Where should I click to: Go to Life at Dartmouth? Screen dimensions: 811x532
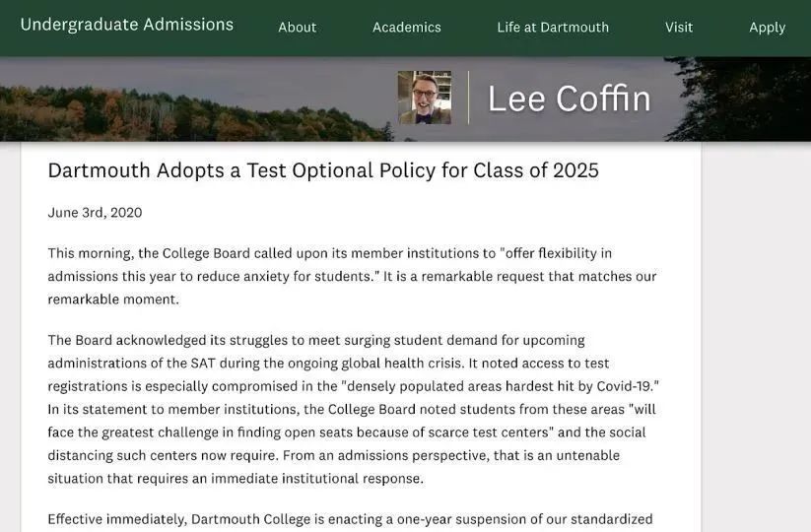coord(553,28)
